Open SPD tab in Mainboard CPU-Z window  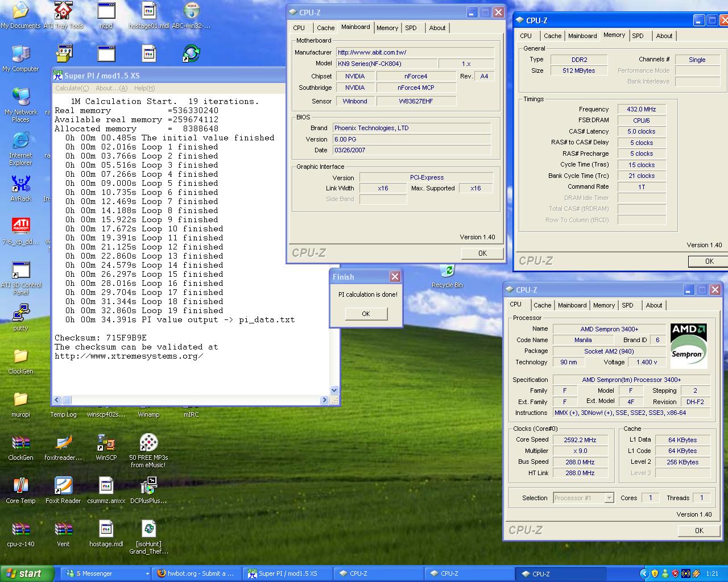pos(411,28)
